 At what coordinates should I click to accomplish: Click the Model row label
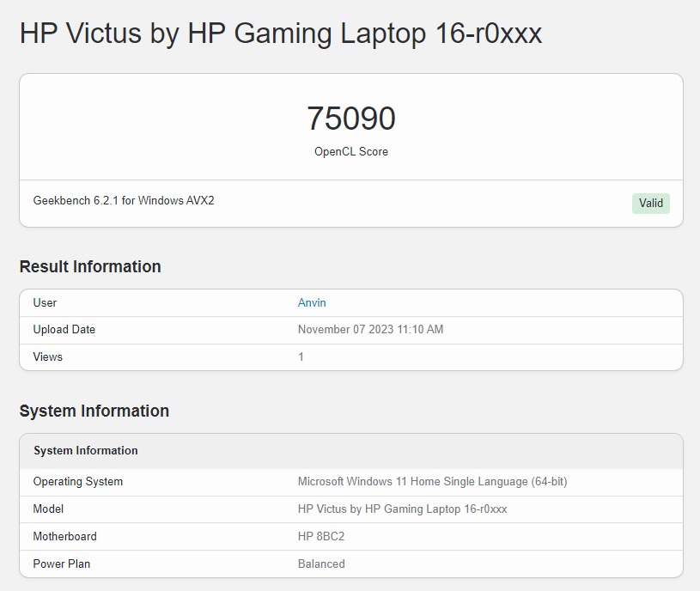tap(49, 509)
